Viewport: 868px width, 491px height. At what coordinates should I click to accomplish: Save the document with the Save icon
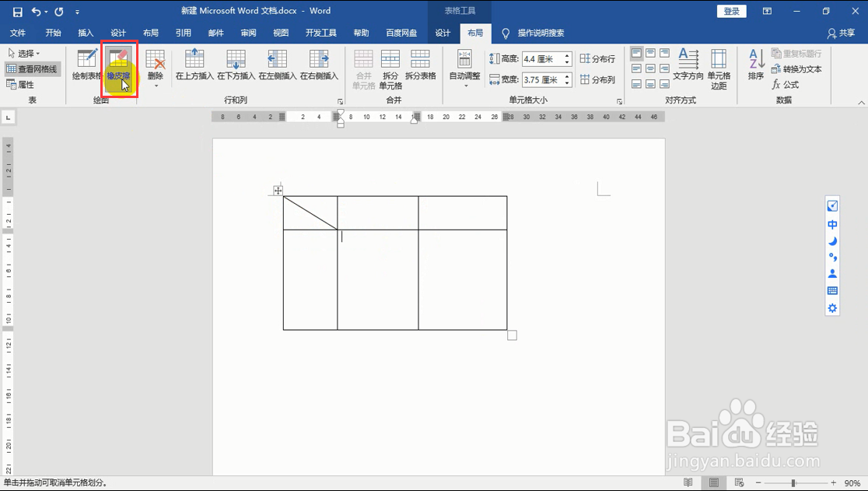tap(17, 12)
